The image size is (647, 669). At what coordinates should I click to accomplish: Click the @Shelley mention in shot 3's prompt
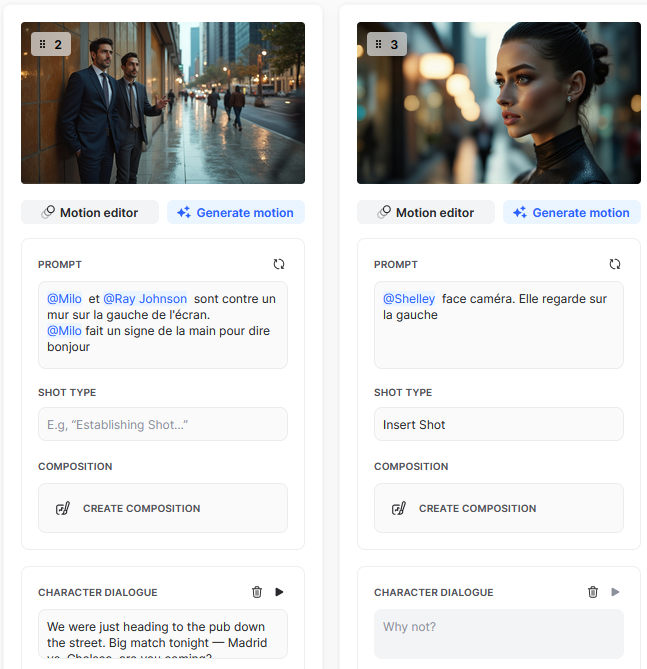(x=409, y=299)
